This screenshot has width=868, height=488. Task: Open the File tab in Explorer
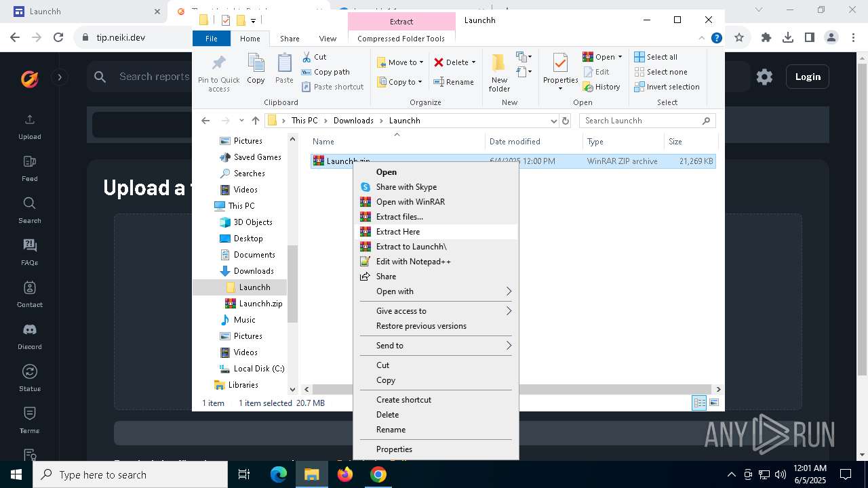pos(212,39)
